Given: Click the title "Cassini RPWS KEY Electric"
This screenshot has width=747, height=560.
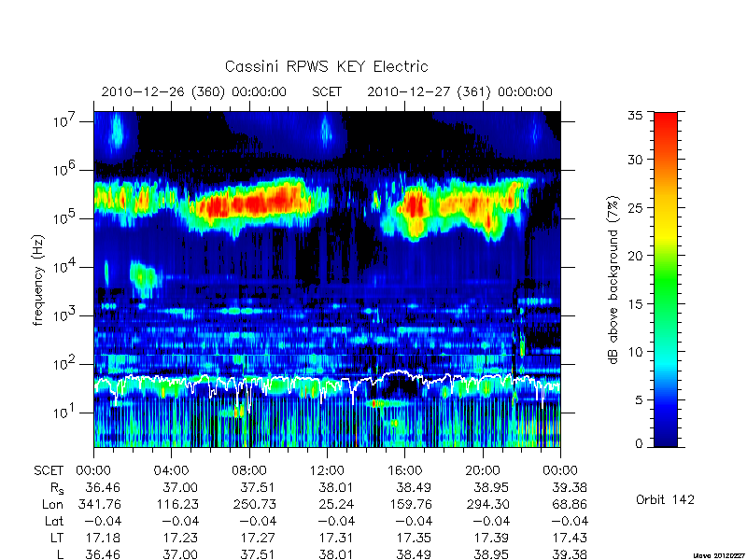Looking at the screenshot, I should click(326, 66).
